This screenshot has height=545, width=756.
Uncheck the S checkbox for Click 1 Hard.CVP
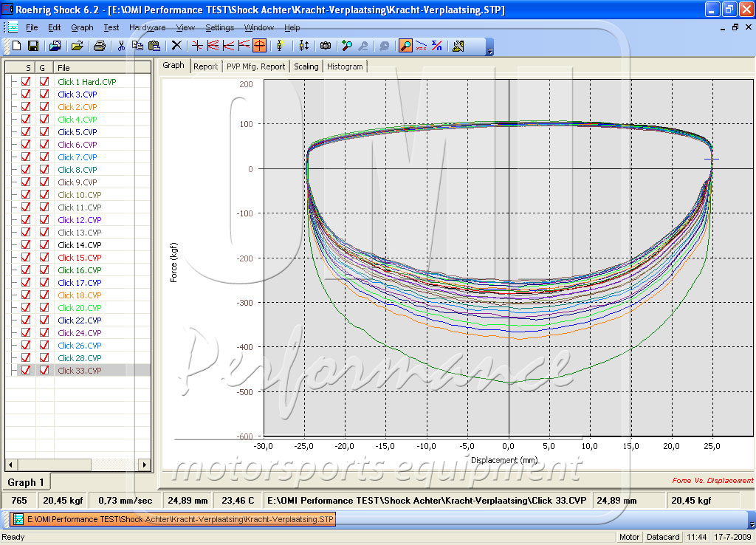(26, 82)
